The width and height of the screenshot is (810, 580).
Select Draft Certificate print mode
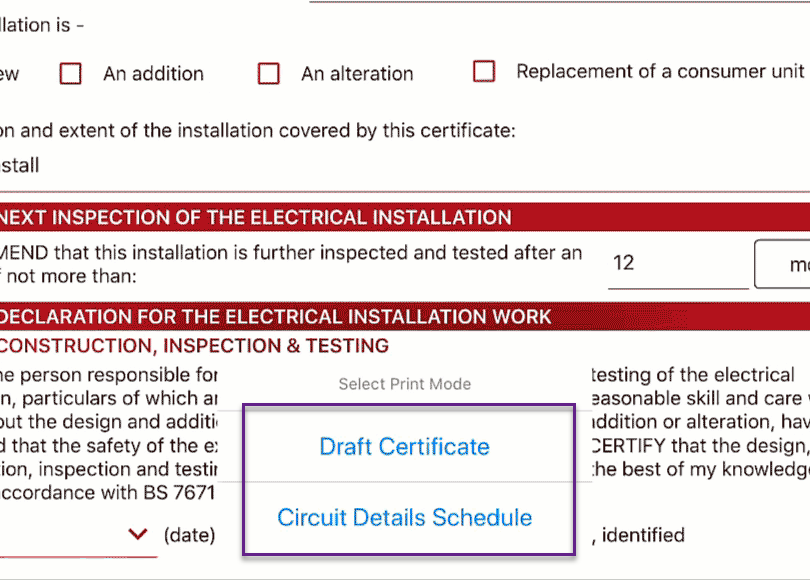404,446
